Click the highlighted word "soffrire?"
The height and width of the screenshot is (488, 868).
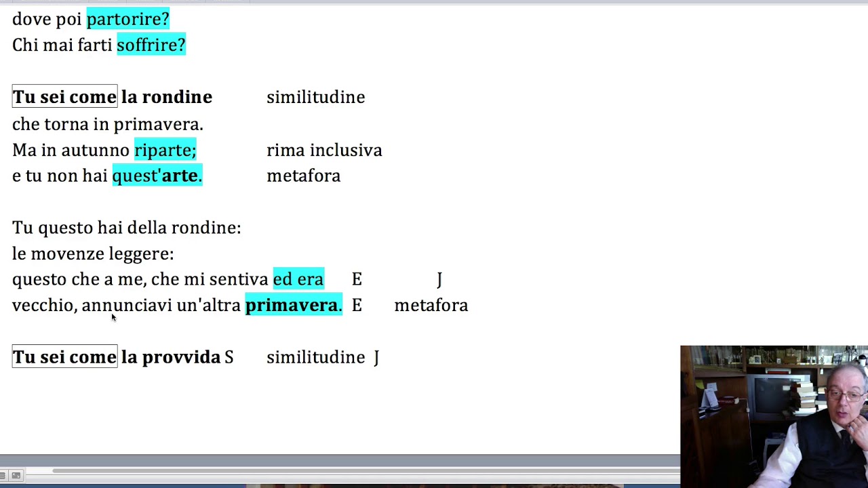point(151,45)
